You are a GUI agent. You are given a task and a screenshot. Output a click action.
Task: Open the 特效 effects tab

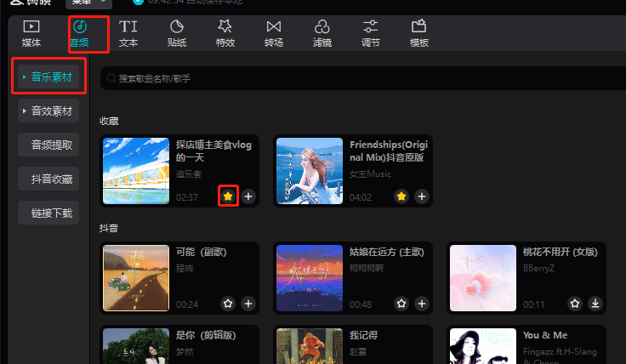pyautogui.click(x=225, y=33)
